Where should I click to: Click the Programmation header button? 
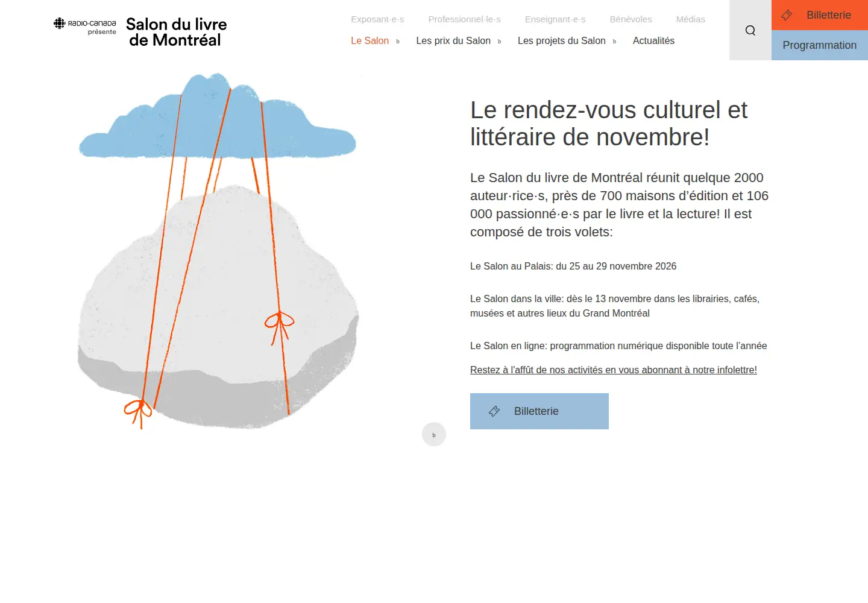[820, 45]
